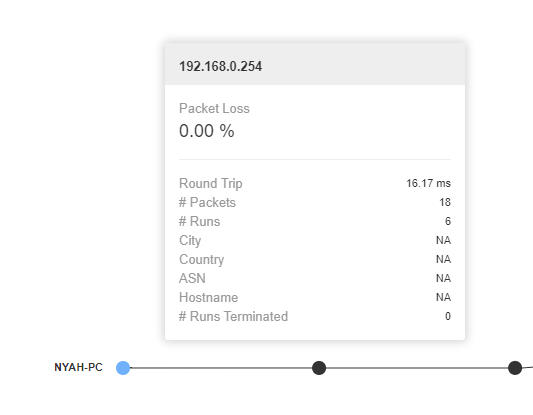Click the 0.00 % packet loss value
Image resolution: width=533 pixels, height=415 pixels.
point(207,131)
